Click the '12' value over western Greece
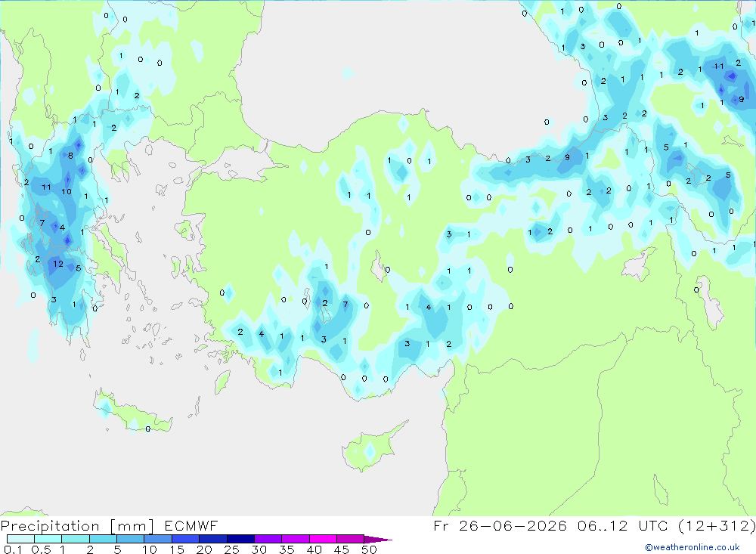 pos(58,264)
